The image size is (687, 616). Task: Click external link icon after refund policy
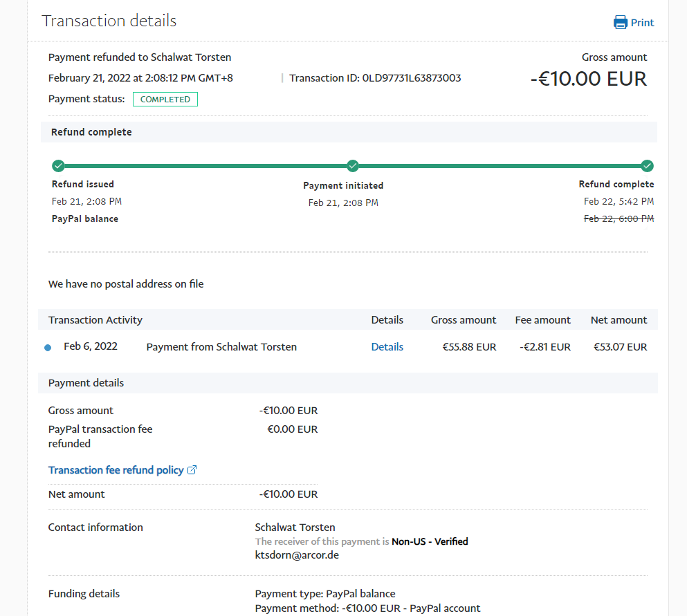click(192, 470)
